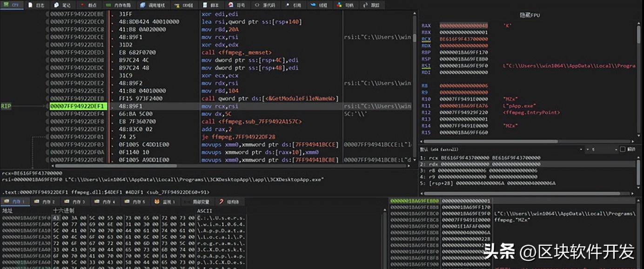Click the RAX register value
Viewport: 644px width, 269px height.
463,26
